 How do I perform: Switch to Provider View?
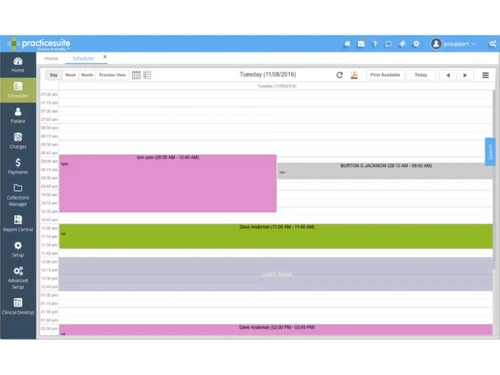[x=113, y=75]
